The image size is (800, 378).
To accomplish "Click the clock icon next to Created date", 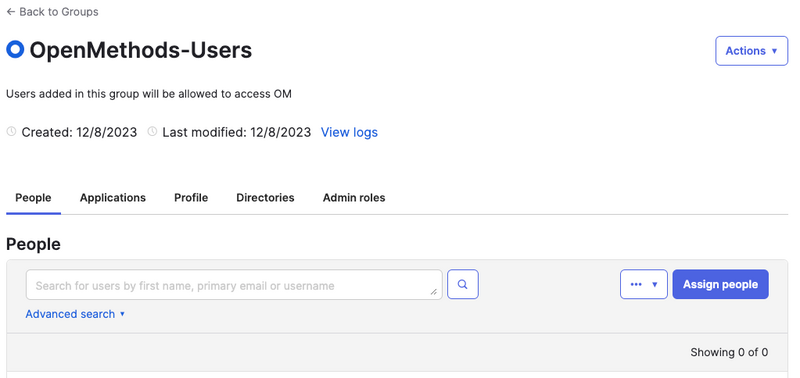I will pos(11,132).
